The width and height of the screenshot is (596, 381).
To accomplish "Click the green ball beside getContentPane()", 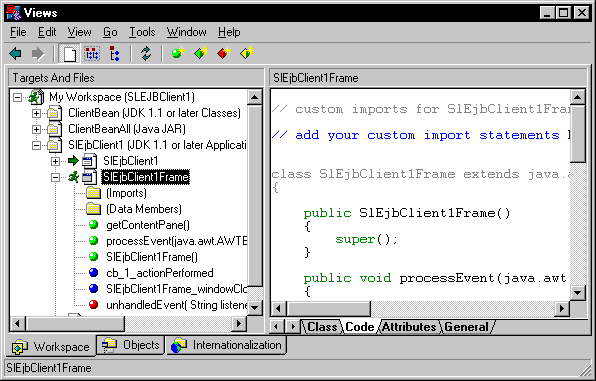I will [94, 225].
